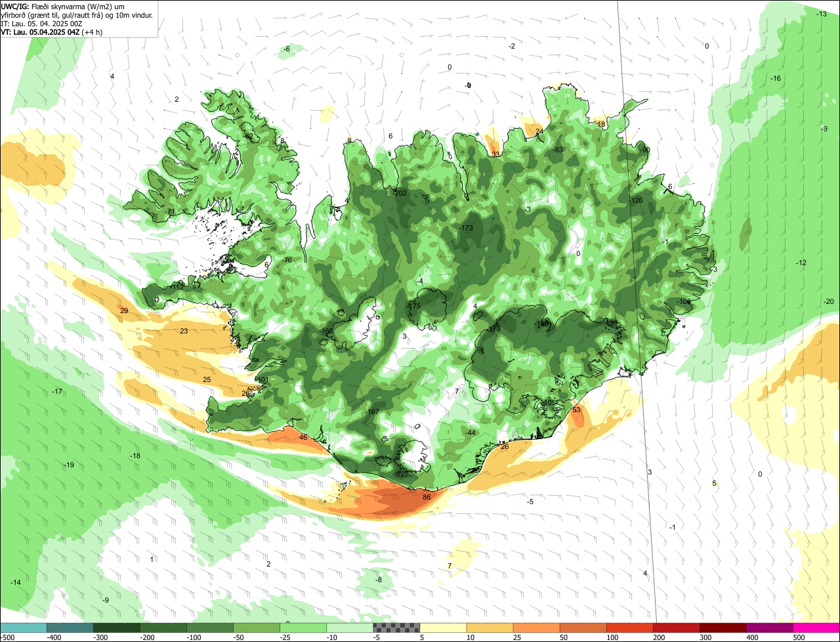Click the flux value 29 west of Iceland
The image size is (840, 642).
(124, 310)
